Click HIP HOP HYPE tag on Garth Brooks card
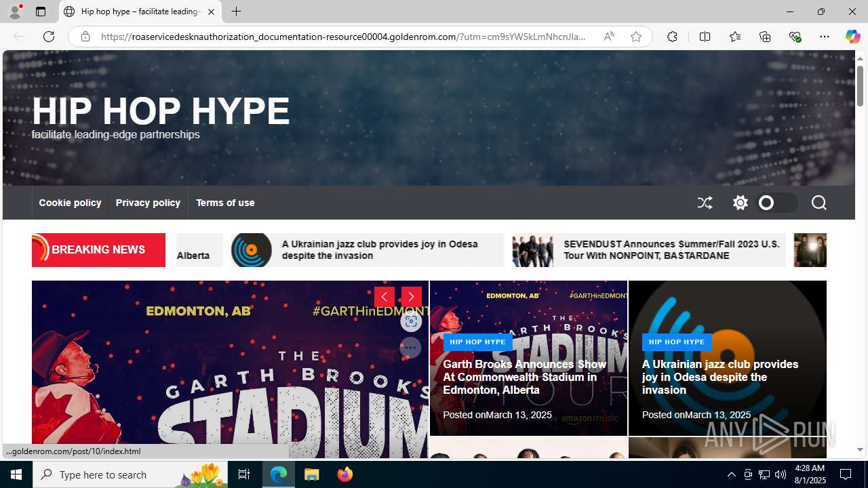Image resolution: width=868 pixels, height=488 pixels. (477, 342)
